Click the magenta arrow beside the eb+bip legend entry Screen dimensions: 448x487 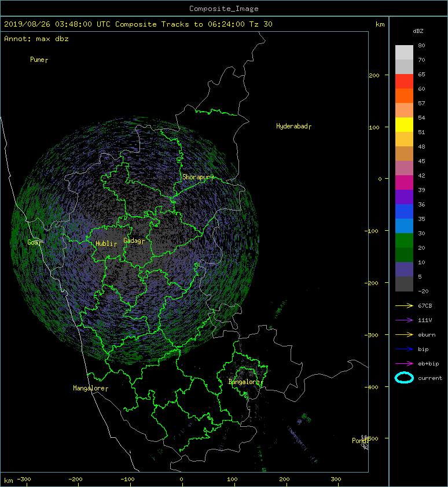[404, 364]
